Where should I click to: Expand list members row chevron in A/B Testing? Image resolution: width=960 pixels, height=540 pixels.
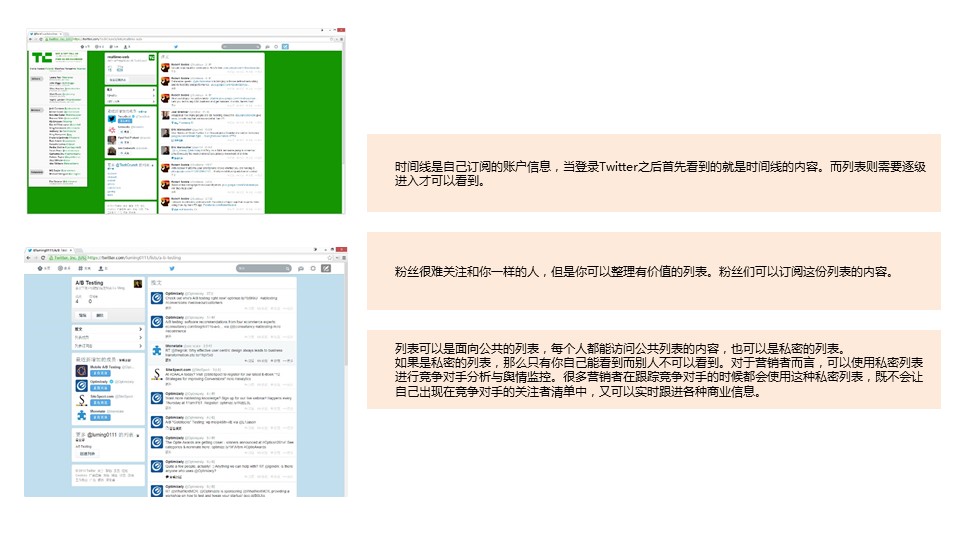pos(140,337)
